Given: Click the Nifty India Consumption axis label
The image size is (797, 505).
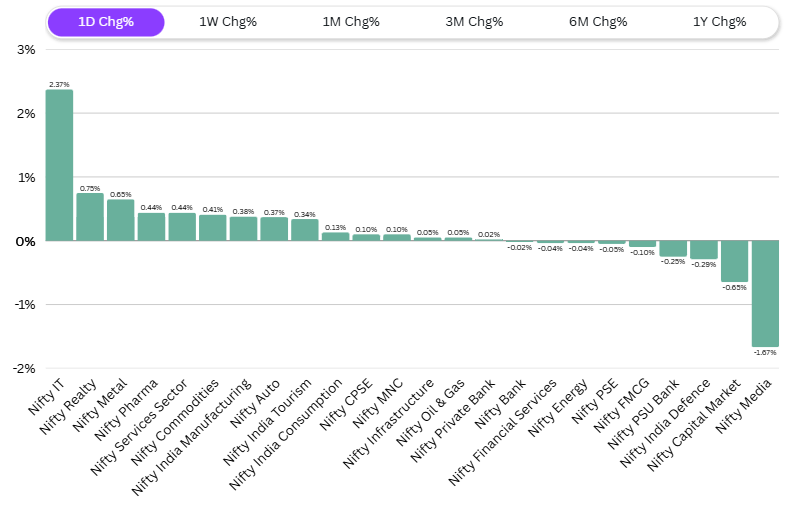Looking at the screenshot, I should coord(286,434).
